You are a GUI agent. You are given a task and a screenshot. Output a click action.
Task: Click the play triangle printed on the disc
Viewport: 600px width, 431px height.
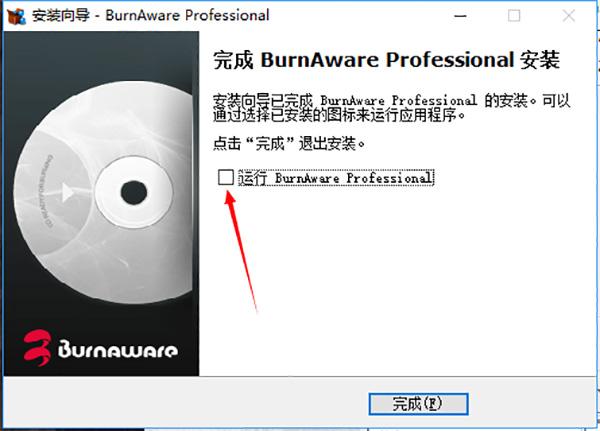point(67,192)
